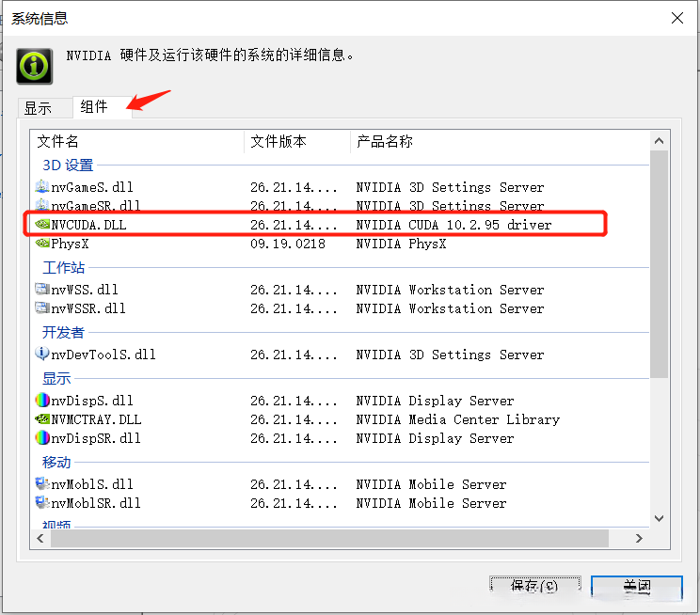Select the NVMCTRAY.DLL file name
Image resolution: width=700 pixels, height=615 pixels.
click(96, 419)
